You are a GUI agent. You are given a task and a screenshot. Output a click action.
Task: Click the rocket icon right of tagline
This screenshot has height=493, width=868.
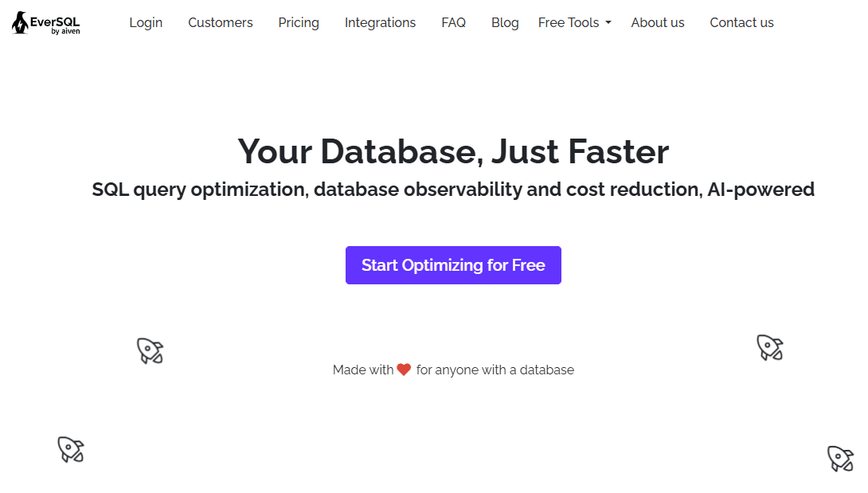[769, 347]
